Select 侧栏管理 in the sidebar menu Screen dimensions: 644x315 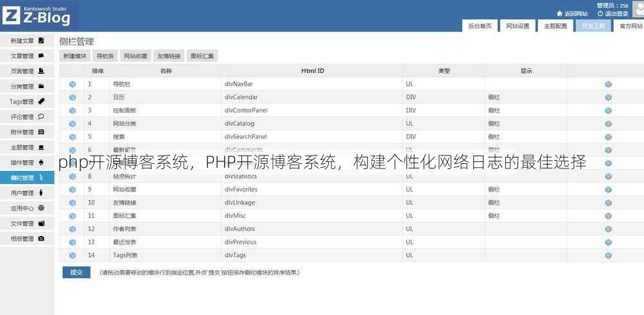click(27, 178)
